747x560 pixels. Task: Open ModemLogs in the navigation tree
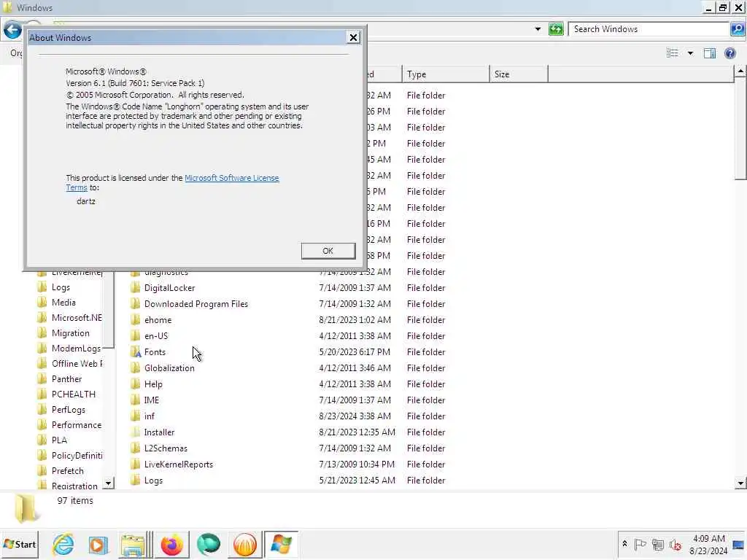[x=76, y=348]
